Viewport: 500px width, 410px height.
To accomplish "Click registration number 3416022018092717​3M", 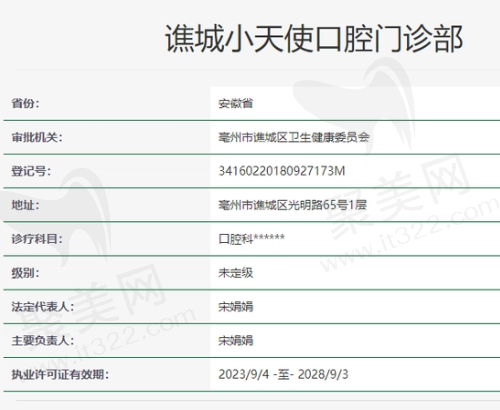I will pos(282,171).
